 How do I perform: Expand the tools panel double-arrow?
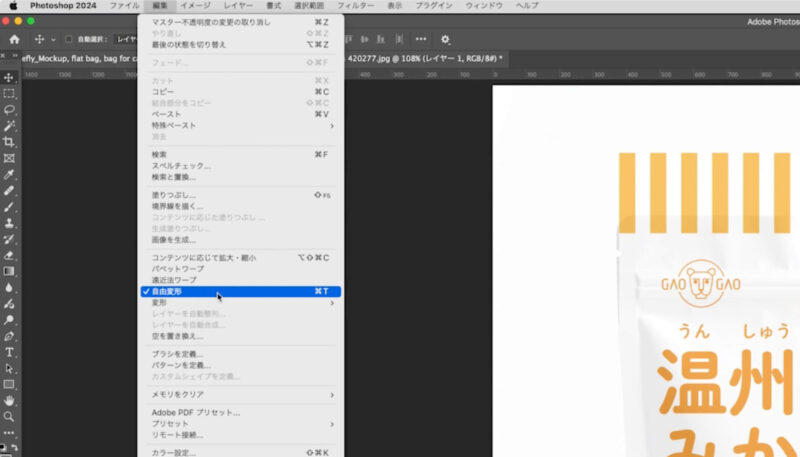pyautogui.click(x=15, y=55)
